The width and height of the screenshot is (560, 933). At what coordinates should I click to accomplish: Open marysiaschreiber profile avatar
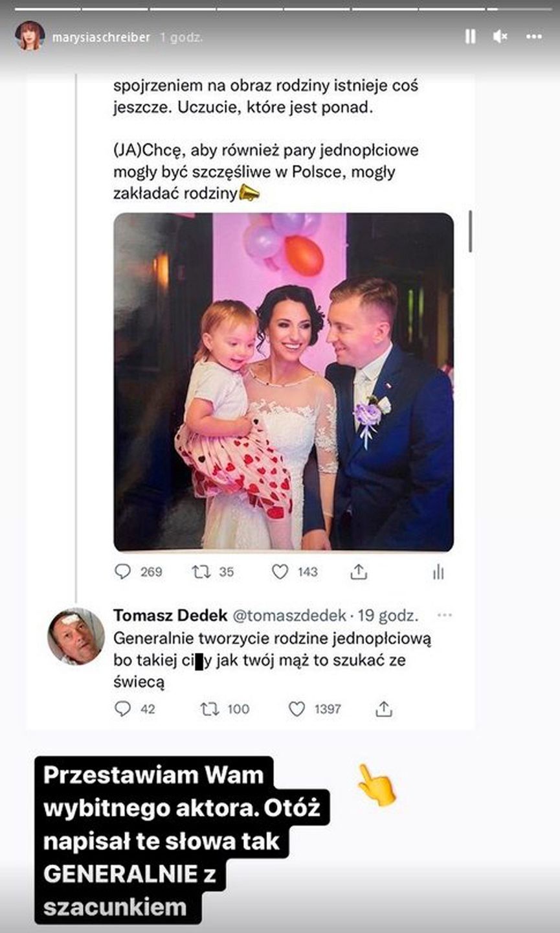tap(30, 36)
